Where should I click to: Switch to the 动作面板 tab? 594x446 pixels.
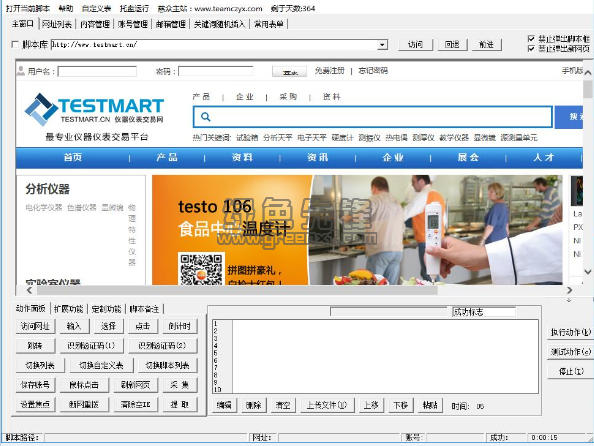tap(31, 308)
